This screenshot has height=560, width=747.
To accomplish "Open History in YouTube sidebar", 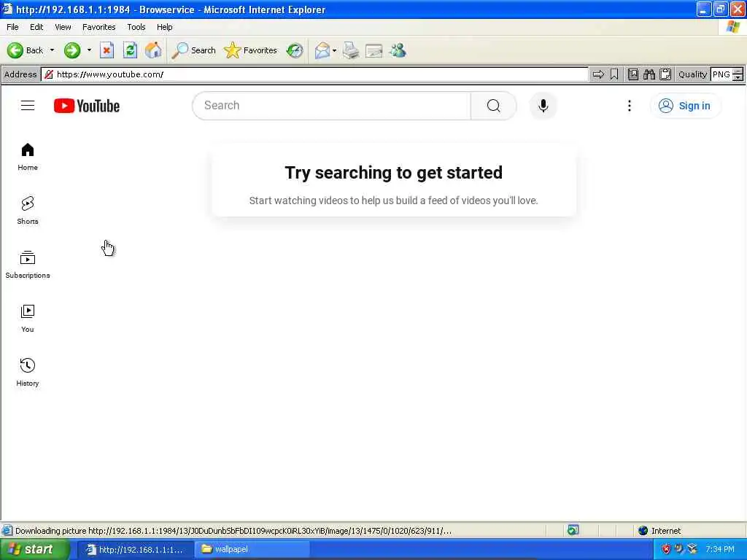I will pos(28,373).
